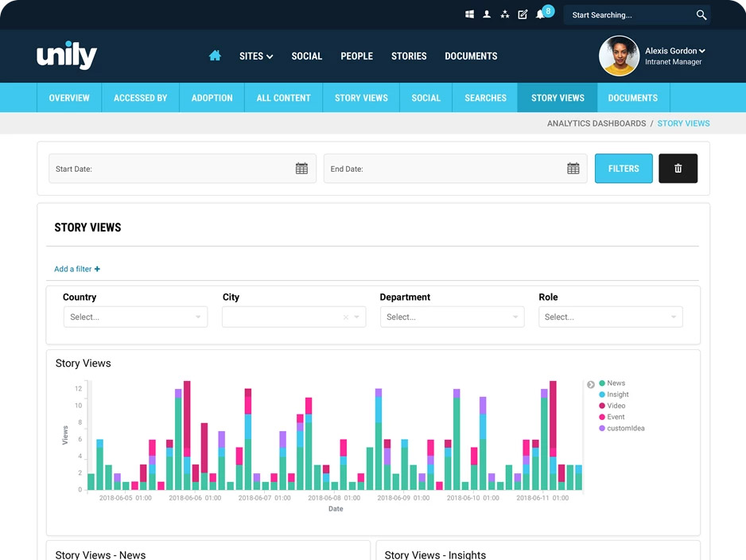The image size is (746, 560).
Task: Go to the home page via house icon
Action: tap(215, 56)
